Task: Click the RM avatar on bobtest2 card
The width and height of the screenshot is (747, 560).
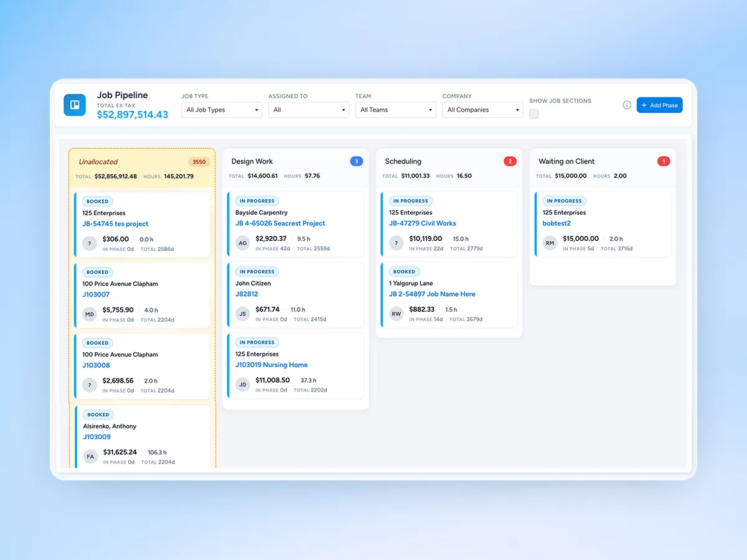Action: [x=550, y=243]
